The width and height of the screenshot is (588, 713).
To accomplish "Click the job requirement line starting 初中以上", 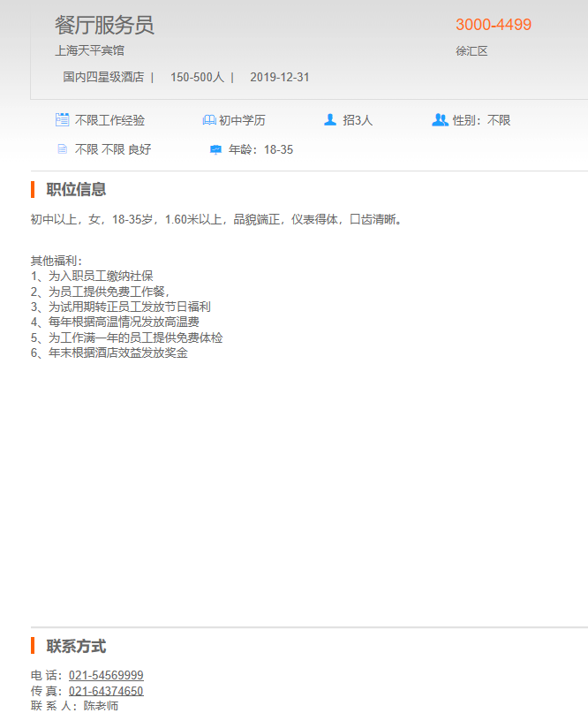I will click(217, 219).
